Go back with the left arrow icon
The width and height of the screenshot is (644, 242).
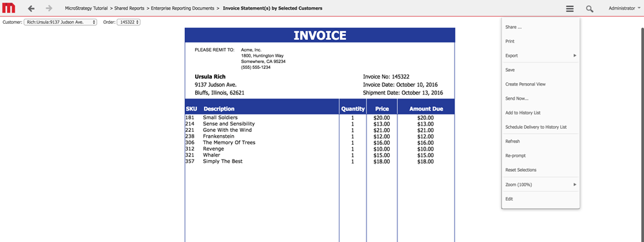point(31,8)
